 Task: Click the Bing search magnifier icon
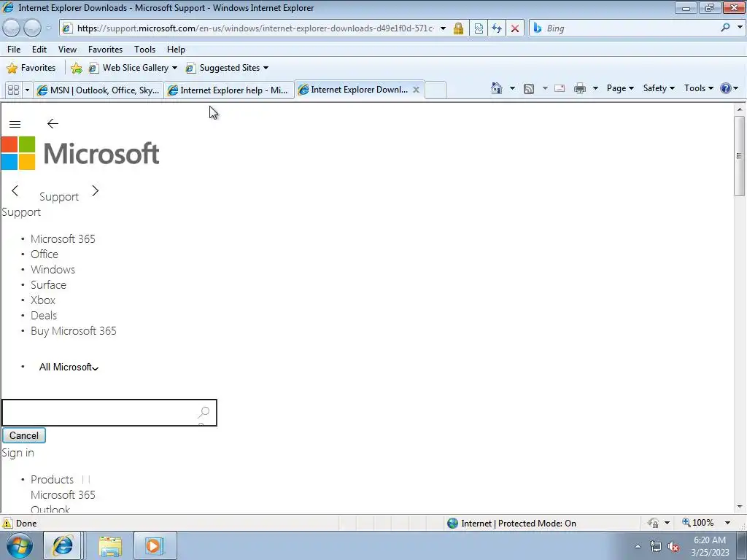[x=725, y=28]
